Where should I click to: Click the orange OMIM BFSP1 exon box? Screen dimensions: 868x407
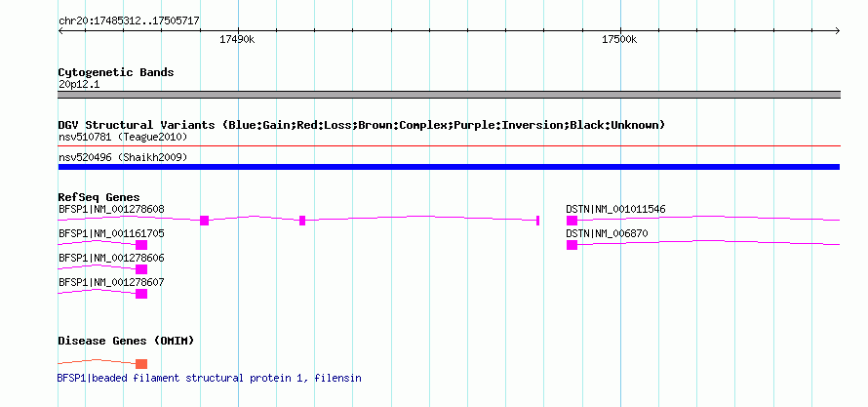point(141,364)
